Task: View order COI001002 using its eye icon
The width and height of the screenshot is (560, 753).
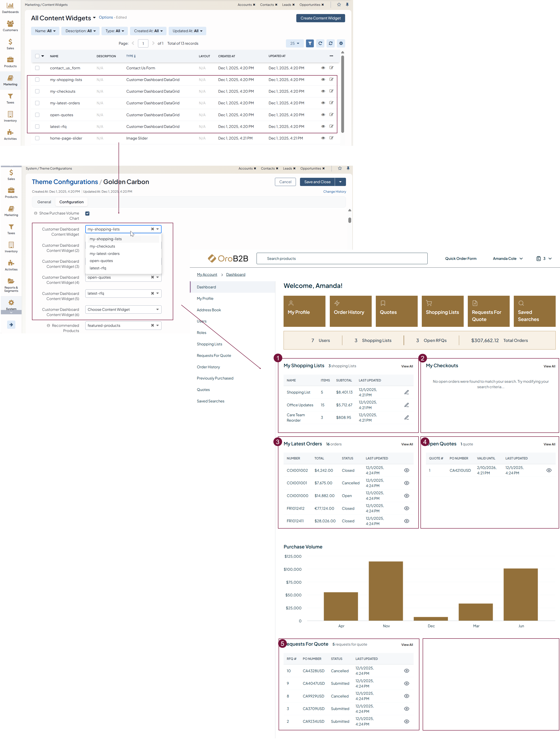Action: [x=406, y=470]
